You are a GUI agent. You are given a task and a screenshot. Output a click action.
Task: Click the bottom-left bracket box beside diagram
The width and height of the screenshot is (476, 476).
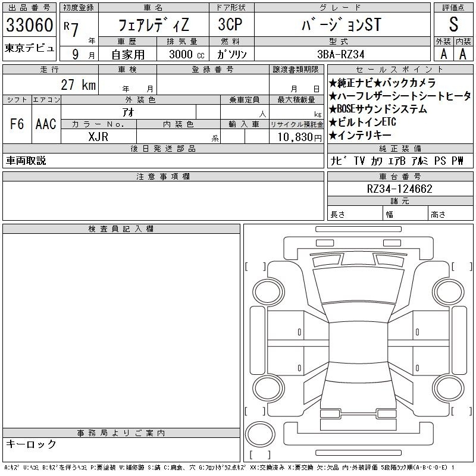click(255, 411)
